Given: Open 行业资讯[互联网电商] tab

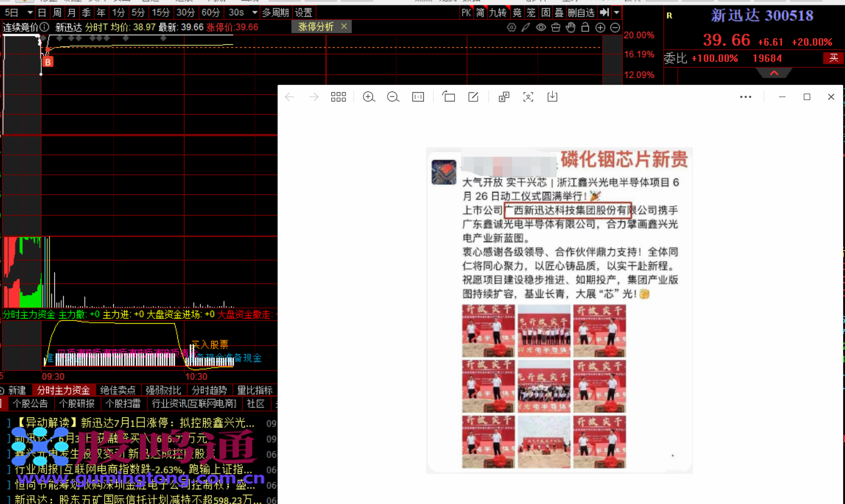Looking at the screenshot, I should [194, 403].
